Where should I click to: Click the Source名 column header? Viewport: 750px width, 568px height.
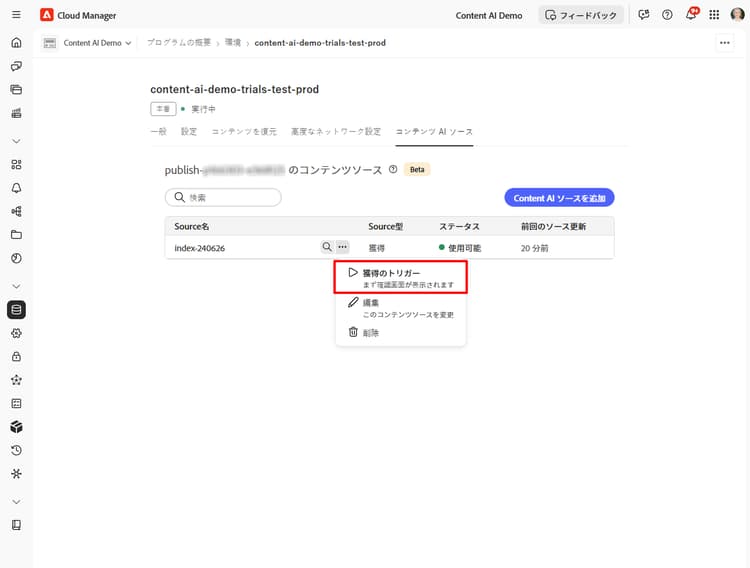pyautogui.click(x=192, y=226)
